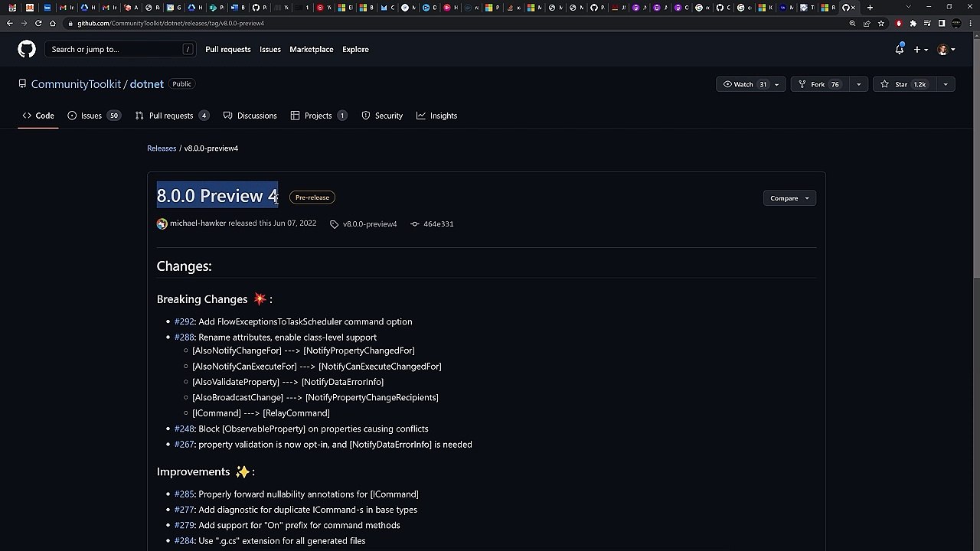
Task: Switch to the Discussions tab
Action: [250, 116]
